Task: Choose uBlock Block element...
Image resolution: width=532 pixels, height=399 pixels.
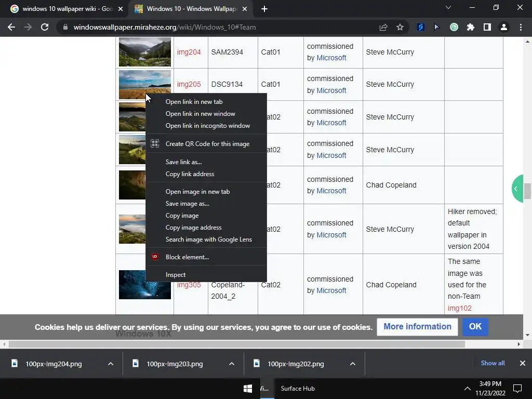Action: pyautogui.click(x=206, y=257)
